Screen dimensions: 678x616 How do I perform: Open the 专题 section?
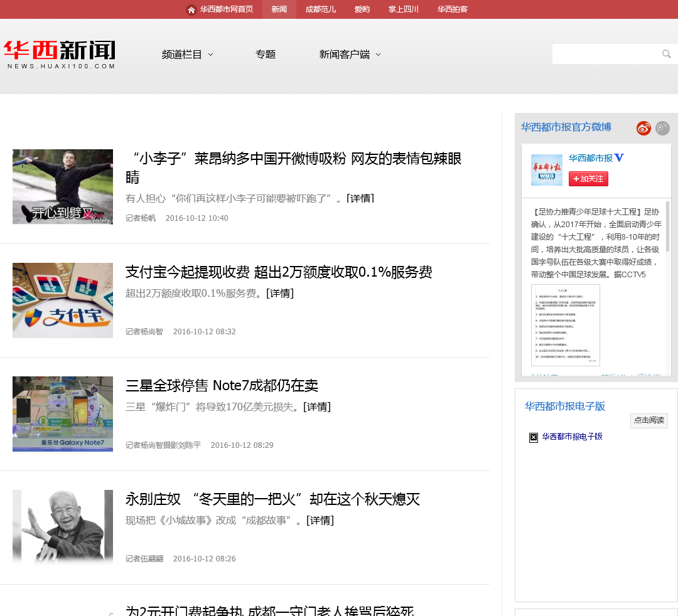(x=266, y=55)
